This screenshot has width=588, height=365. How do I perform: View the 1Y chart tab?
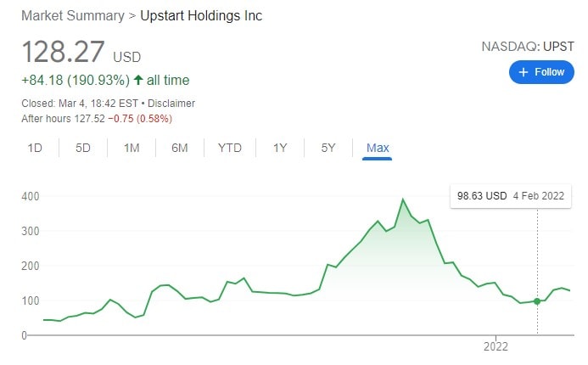point(280,148)
